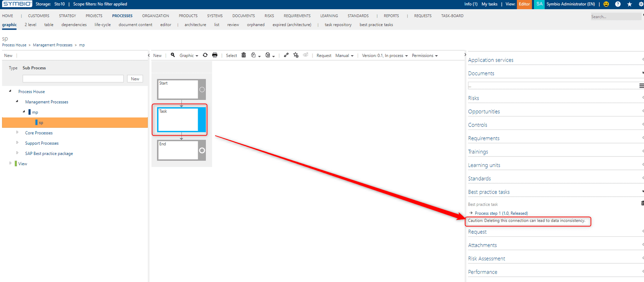
Task: Add to favorites with star-plus icon
Action: click(x=296, y=55)
